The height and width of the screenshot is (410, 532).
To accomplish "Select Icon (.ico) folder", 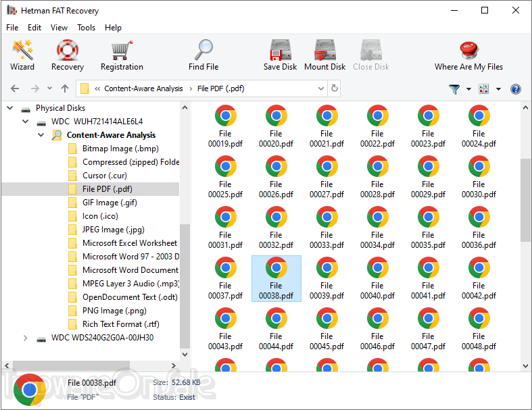I will point(100,216).
